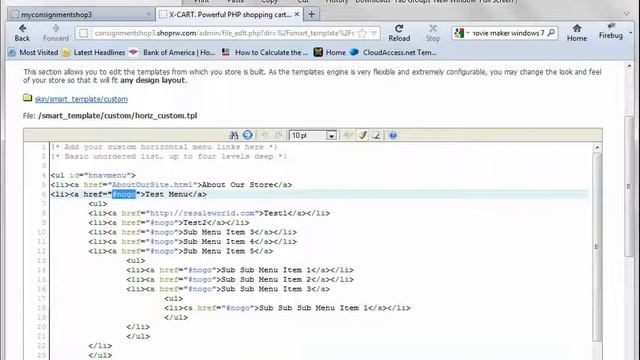Click the address bar URL

(224, 33)
